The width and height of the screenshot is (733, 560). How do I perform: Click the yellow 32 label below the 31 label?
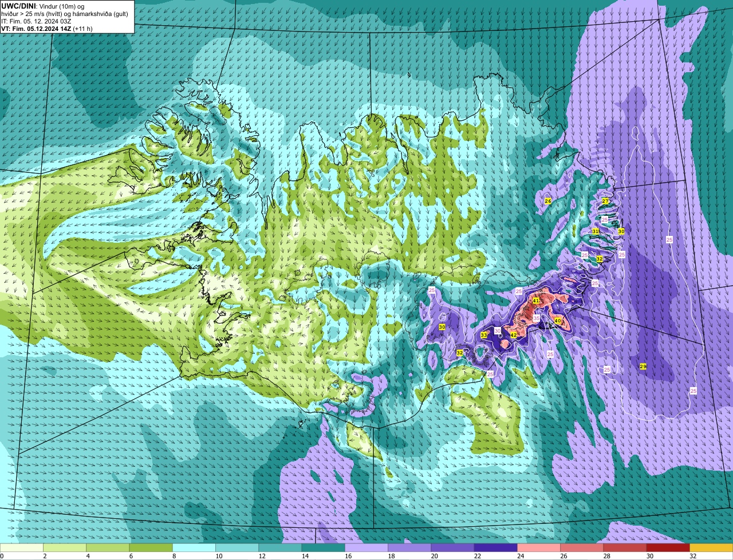click(600, 259)
